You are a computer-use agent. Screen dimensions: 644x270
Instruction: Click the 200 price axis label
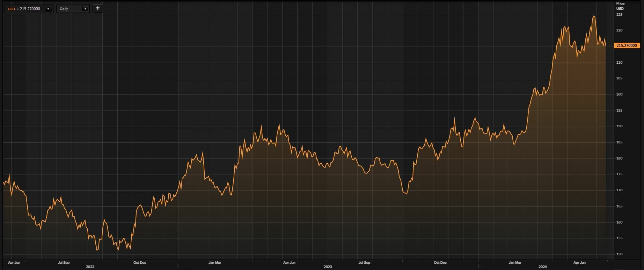click(619, 94)
